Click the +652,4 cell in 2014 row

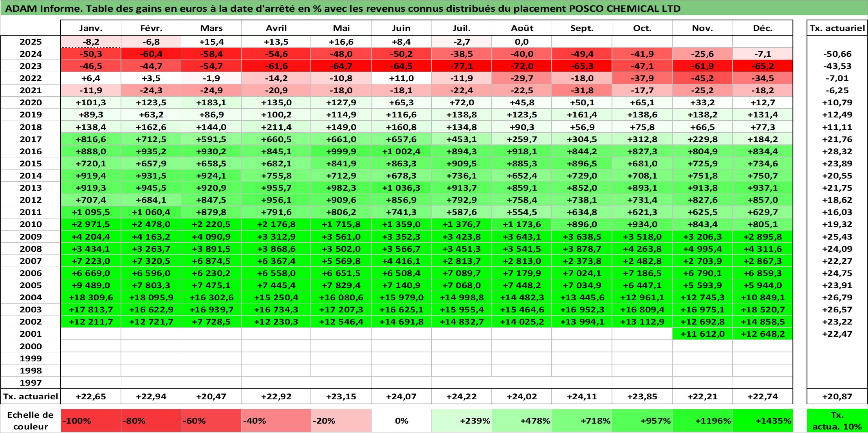click(522, 176)
